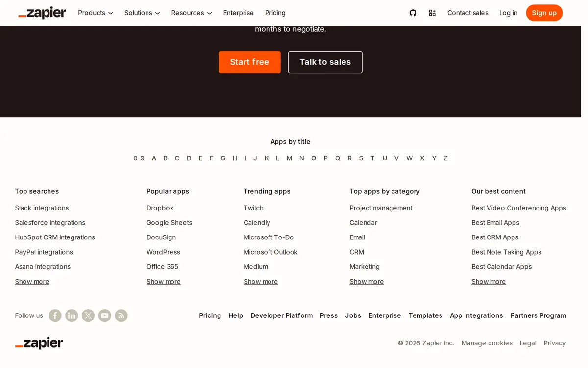Open Email category link

point(357,237)
